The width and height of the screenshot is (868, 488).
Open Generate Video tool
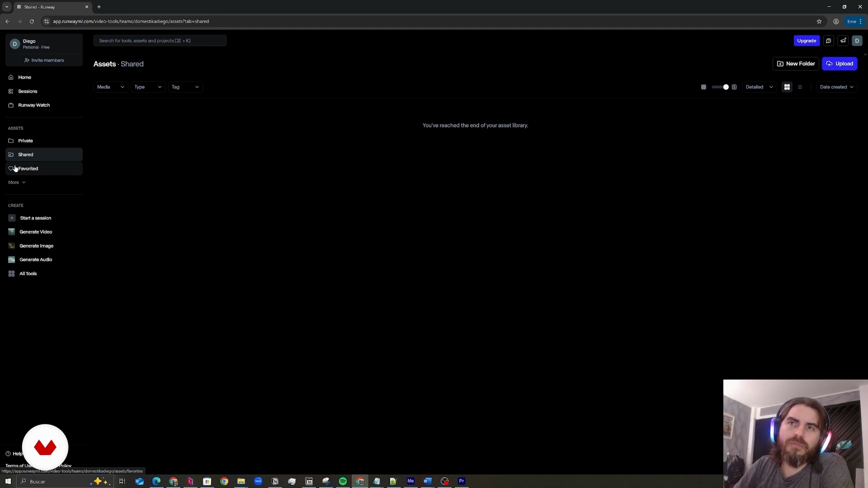[36, 232]
